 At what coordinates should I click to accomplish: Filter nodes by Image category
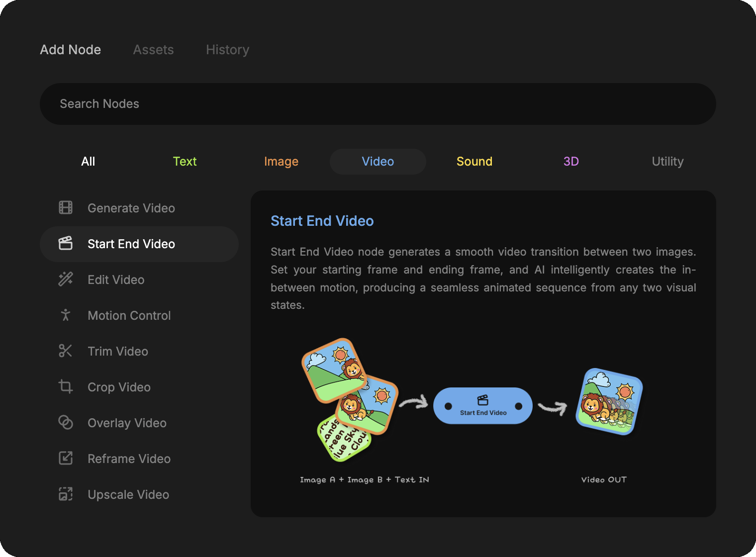click(281, 162)
